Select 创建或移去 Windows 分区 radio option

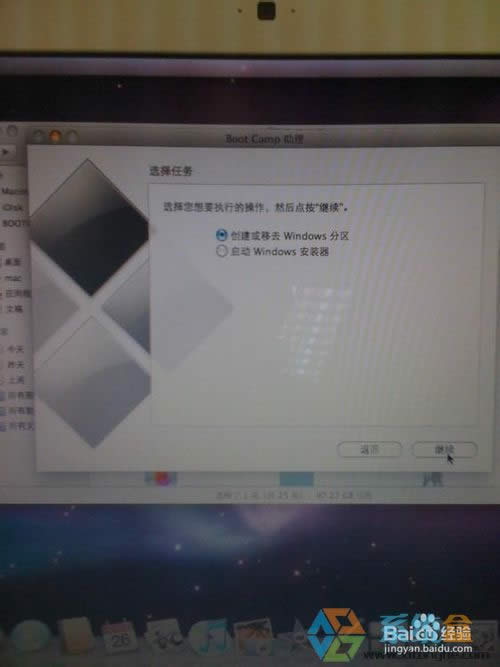(221, 235)
